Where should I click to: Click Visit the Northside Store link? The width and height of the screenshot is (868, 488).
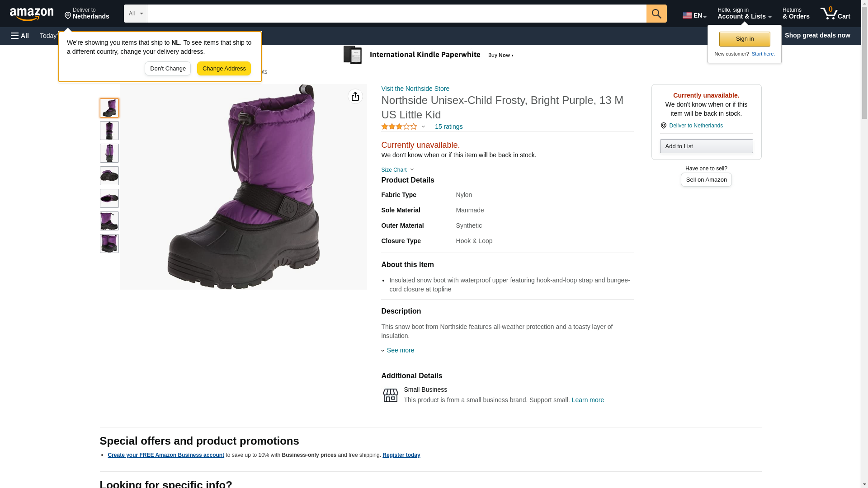415,89
